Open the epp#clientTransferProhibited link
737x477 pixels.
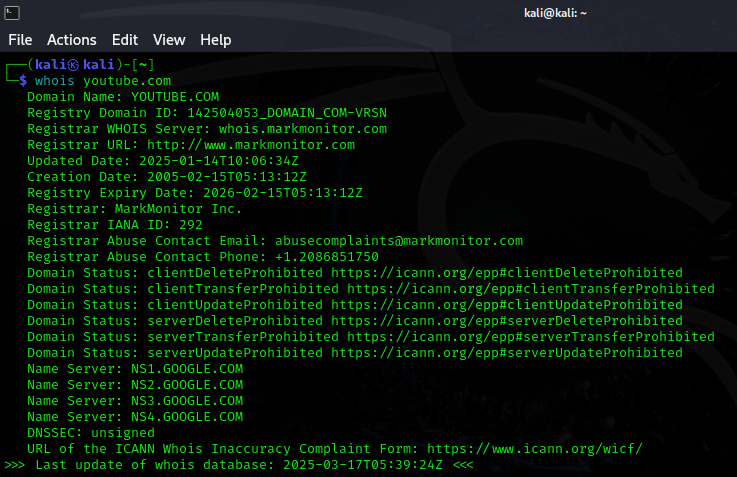pos(531,289)
